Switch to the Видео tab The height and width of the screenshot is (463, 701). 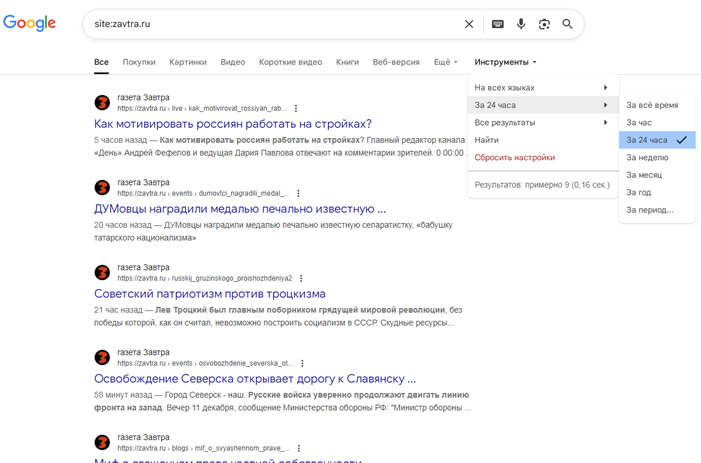click(232, 62)
